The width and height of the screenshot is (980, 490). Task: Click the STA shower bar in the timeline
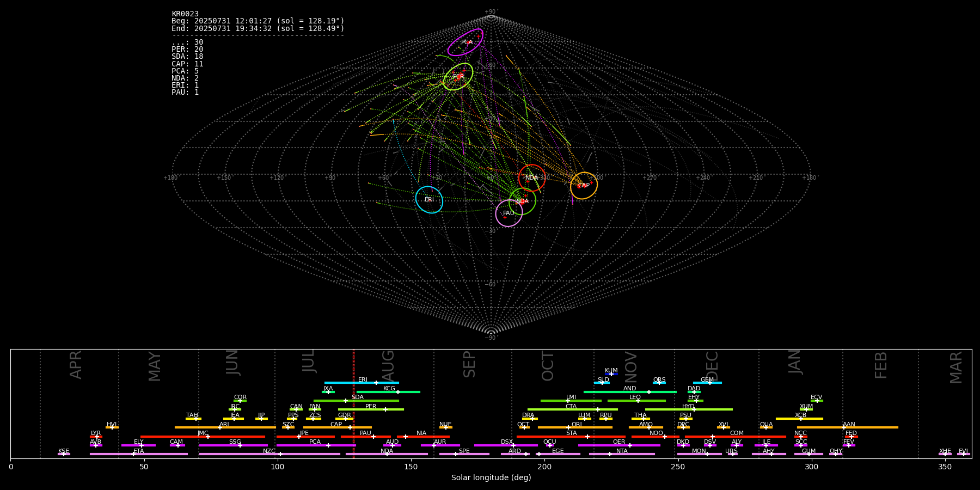point(571,437)
